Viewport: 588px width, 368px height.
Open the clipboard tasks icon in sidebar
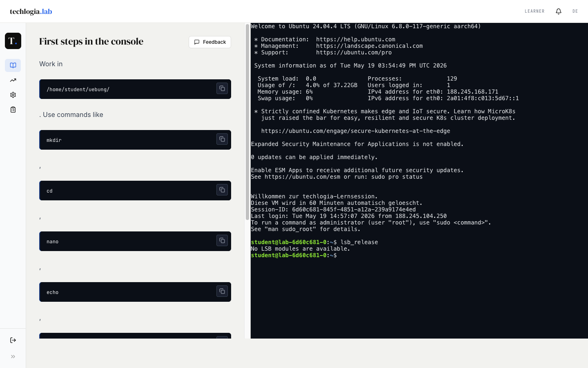13,110
